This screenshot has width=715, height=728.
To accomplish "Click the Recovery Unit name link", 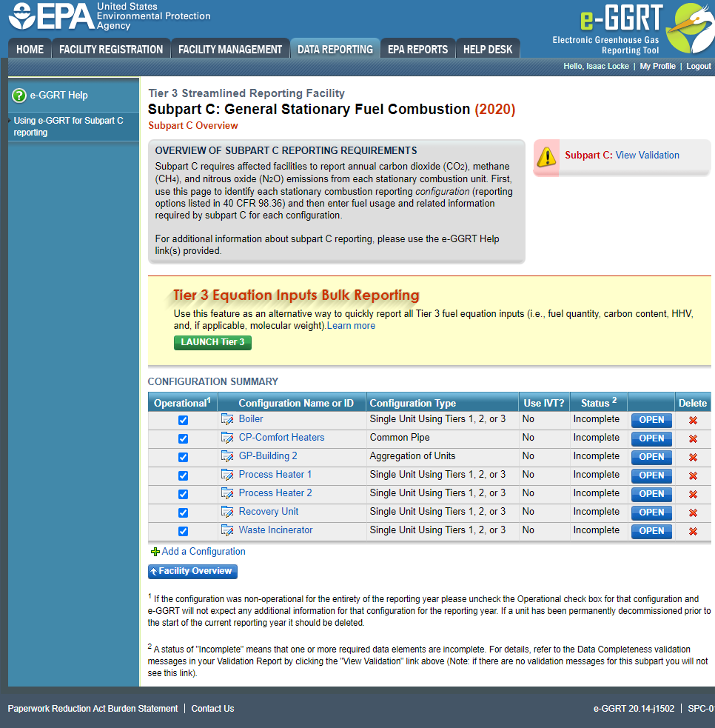I will [x=268, y=512].
